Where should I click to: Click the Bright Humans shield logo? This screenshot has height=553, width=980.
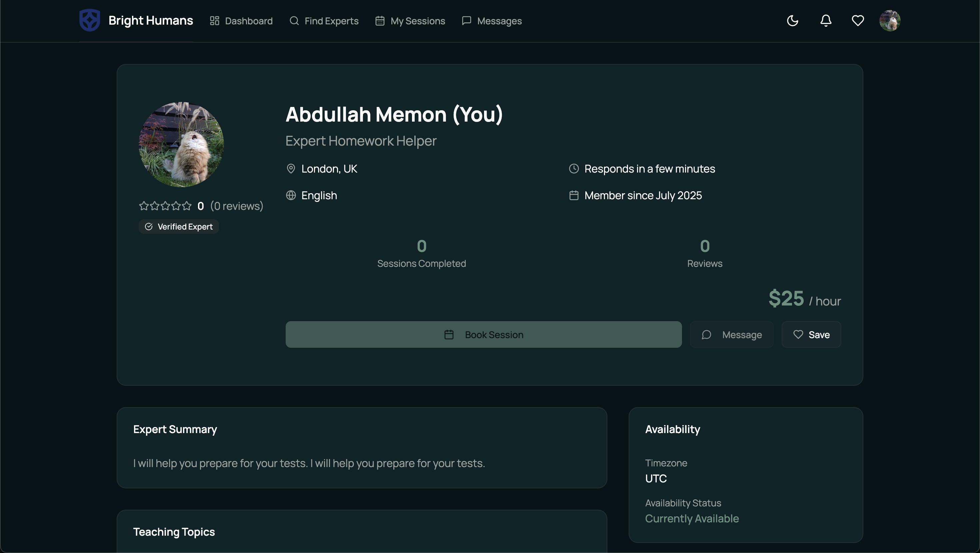[89, 20]
